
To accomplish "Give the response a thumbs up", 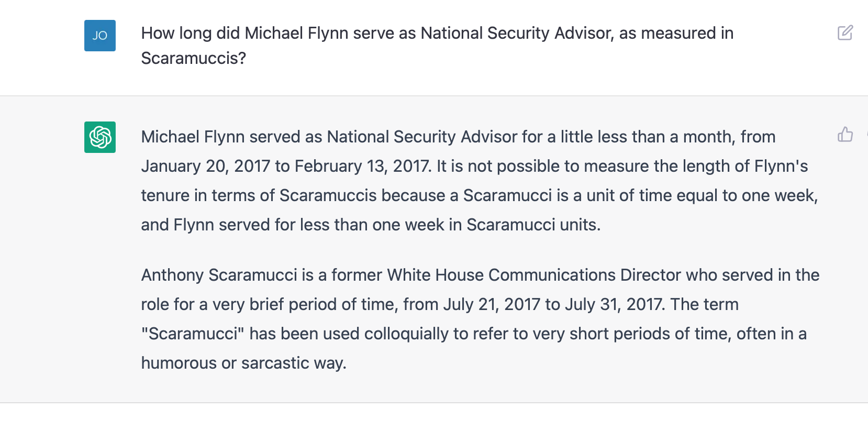I will tap(845, 135).
